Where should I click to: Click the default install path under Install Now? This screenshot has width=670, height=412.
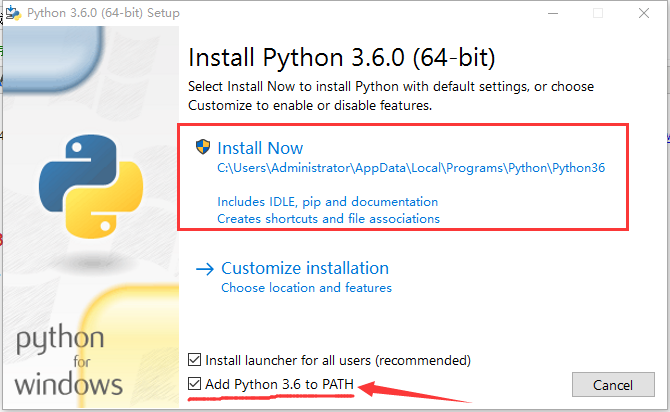(x=411, y=168)
